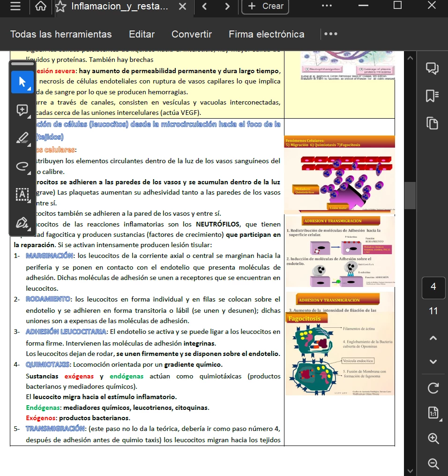Choose the Text box tool

point(22,194)
